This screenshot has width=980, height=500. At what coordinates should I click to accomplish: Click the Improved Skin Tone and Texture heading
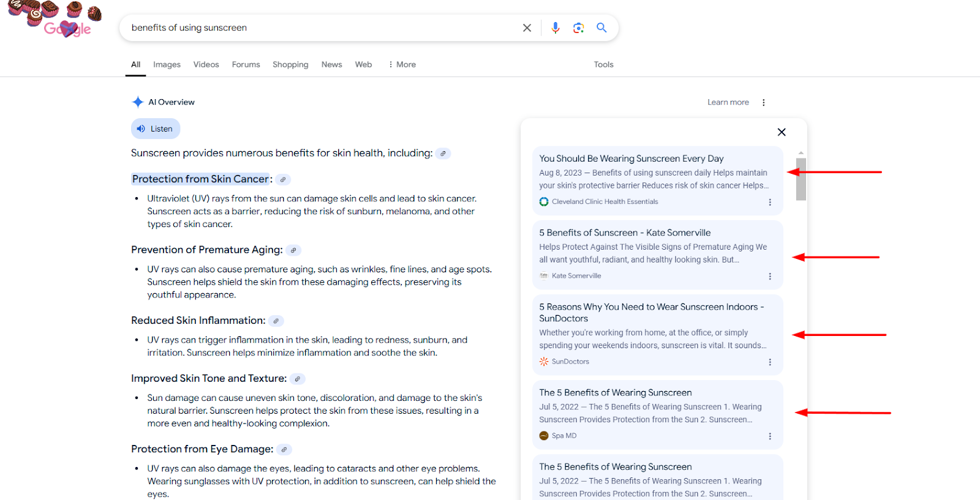(x=209, y=378)
